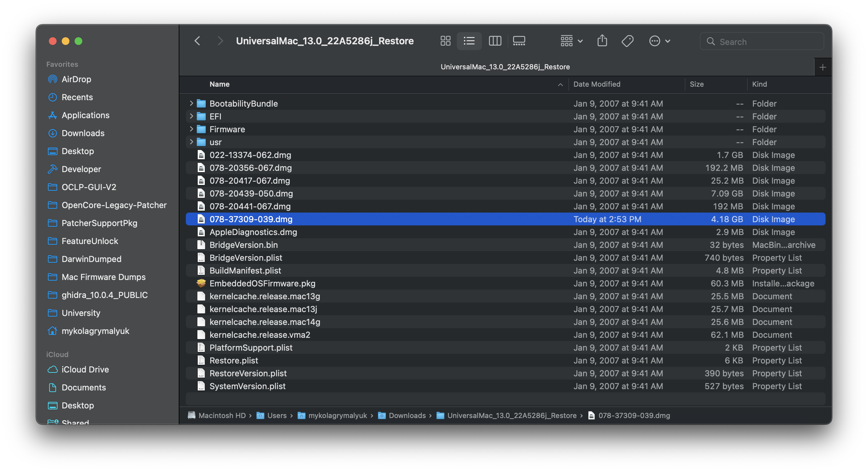Image resolution: width=868 pixels, height=472 pixels.
Task: Open the More actions ellipsis menu
Action: (x=659, y=41)
